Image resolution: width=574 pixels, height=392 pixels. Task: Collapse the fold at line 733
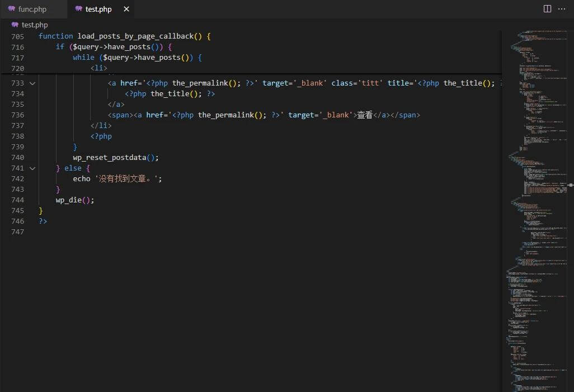(x=32, y=83)
